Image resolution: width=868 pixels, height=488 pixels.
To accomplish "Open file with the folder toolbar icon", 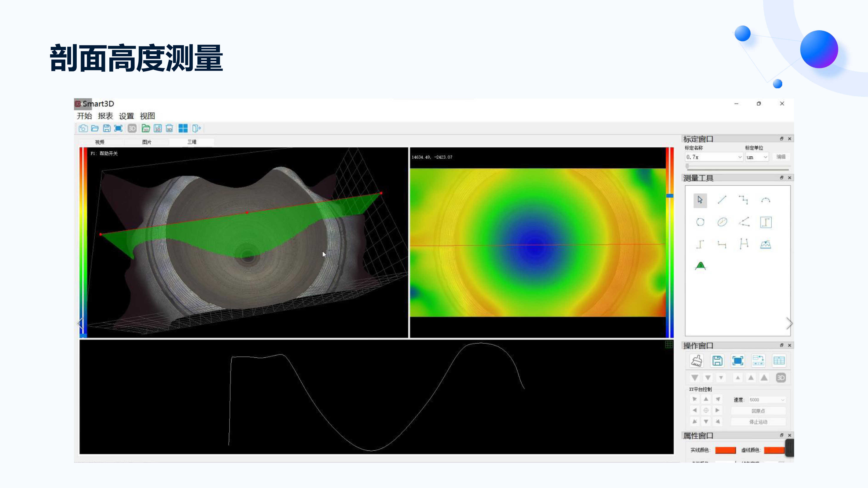I will [95, 128].
